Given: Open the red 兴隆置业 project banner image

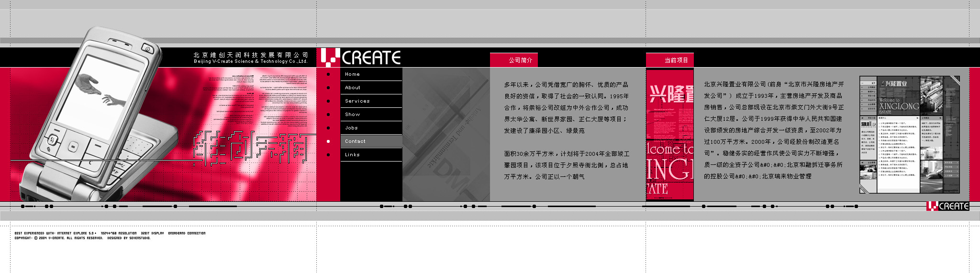Looking at the screenshot, I should (x=669, y=135).
